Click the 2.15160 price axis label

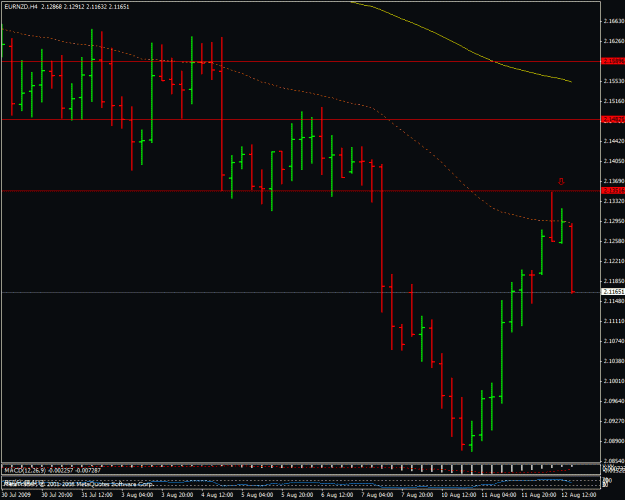tap(614, 101)
